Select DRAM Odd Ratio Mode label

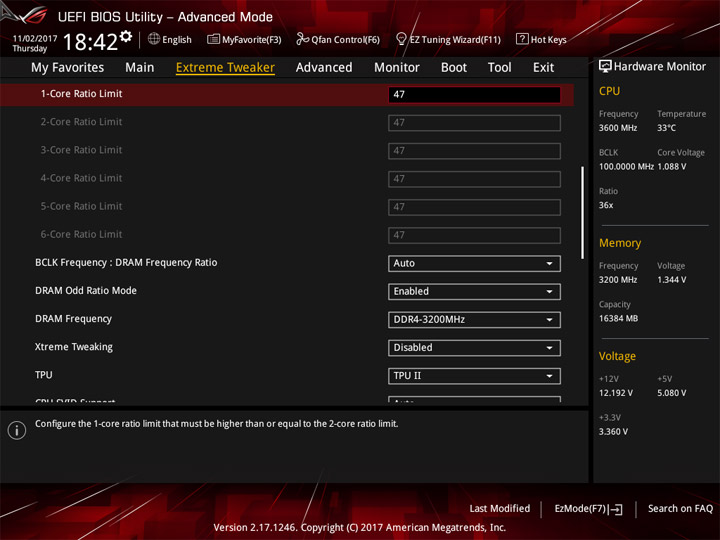(86, 291)
